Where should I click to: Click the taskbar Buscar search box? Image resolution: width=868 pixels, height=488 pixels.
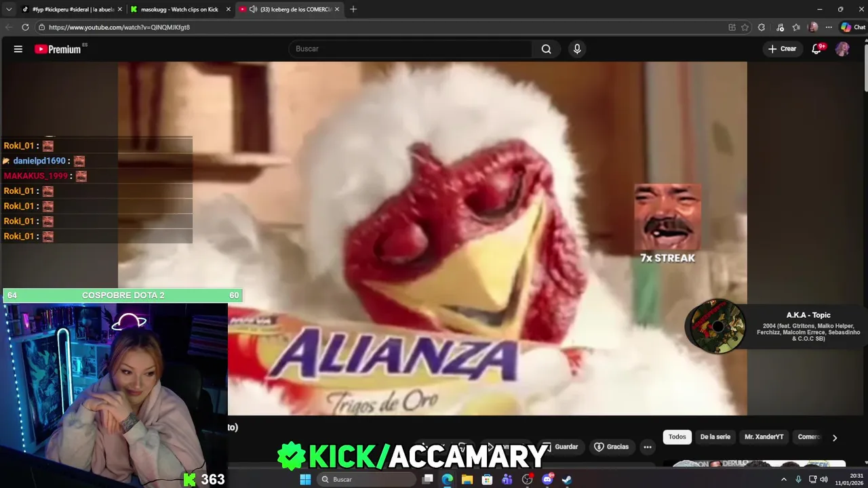(366, 479)
